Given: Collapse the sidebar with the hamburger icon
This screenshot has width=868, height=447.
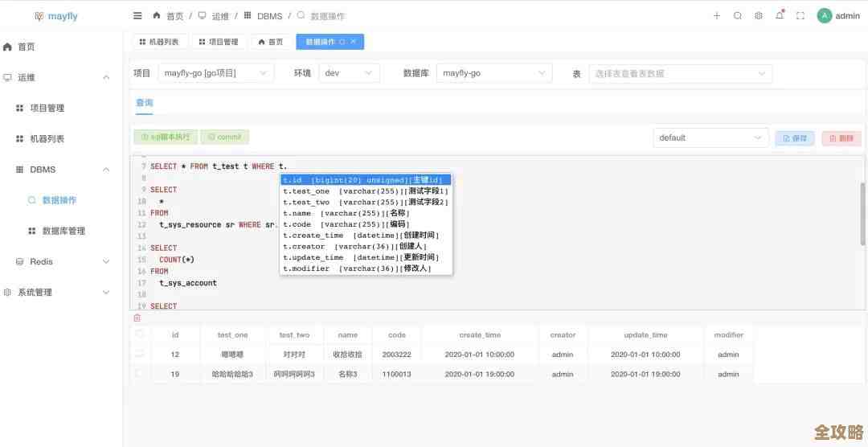Looking at the screenshot, I should [x=138, y=15].
